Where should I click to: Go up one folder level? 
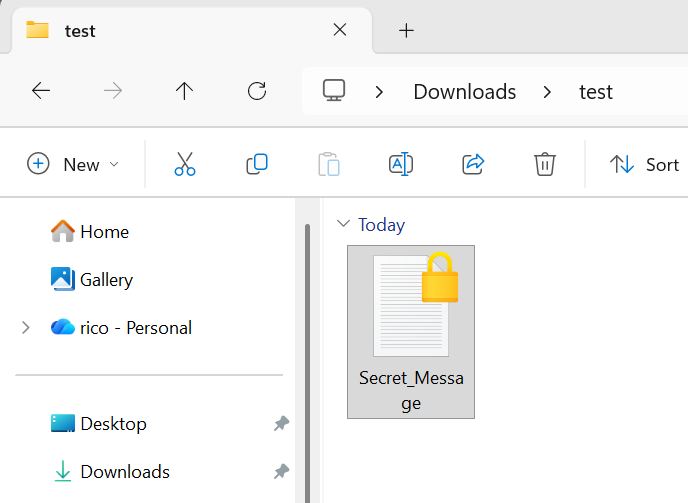point(184,91)
